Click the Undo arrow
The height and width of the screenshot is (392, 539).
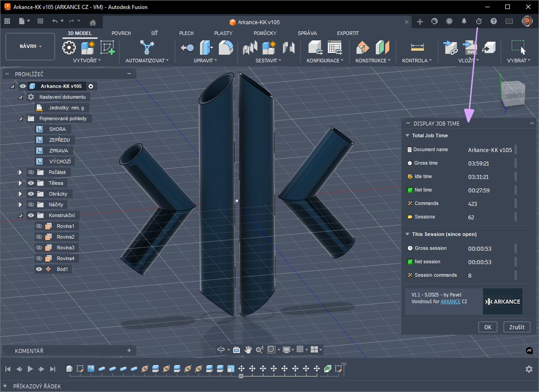click(x=55, y=21)
